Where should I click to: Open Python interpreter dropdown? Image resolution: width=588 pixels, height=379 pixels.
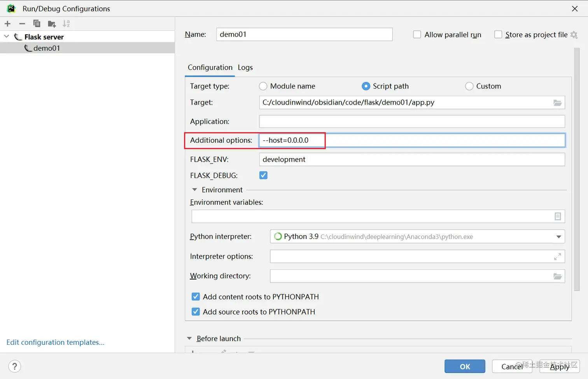[x=558, y=237]
